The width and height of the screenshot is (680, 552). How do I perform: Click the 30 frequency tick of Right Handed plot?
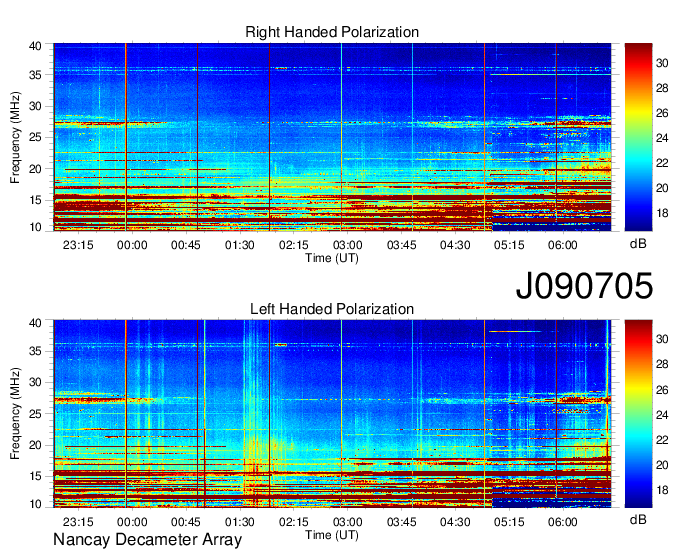[x=35, y=106]
